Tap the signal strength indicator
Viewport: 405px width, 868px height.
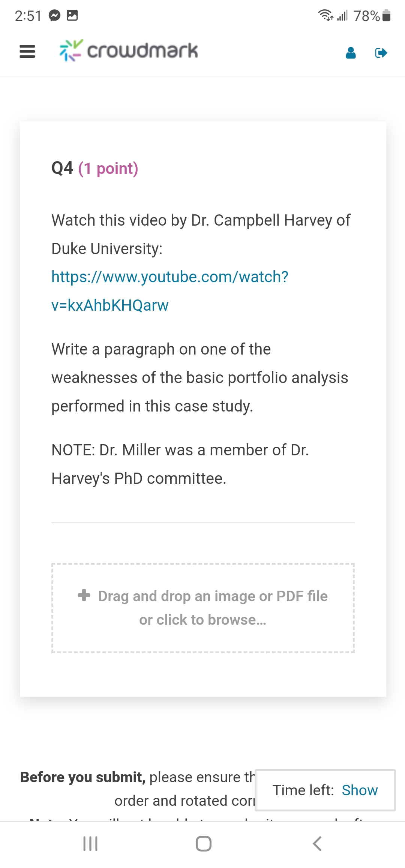pos(342,16)
